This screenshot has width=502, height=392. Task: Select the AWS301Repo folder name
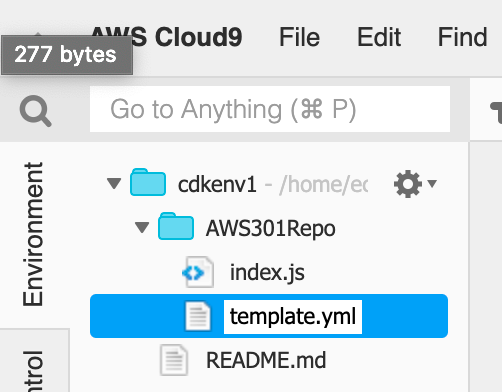pyautogui.click(x=270, y=229)
